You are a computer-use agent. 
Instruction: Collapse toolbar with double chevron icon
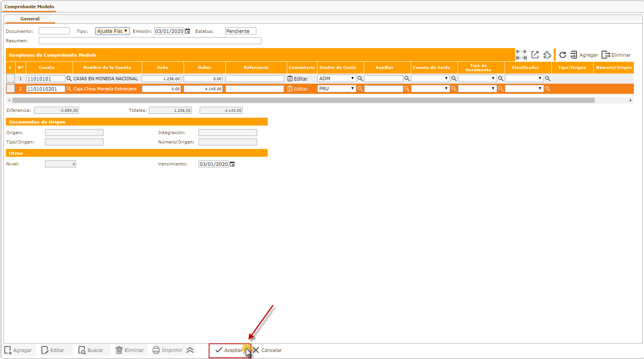pos(190,350)
